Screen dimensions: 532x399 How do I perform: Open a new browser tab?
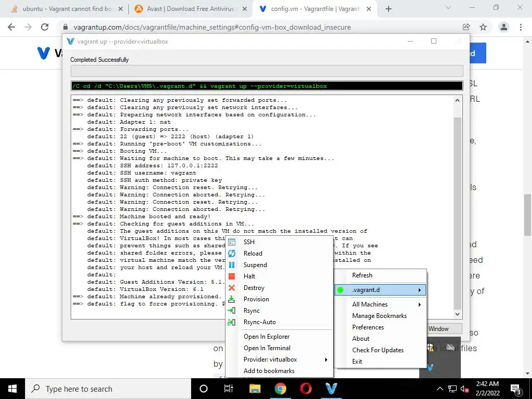(x=389, y=9)
